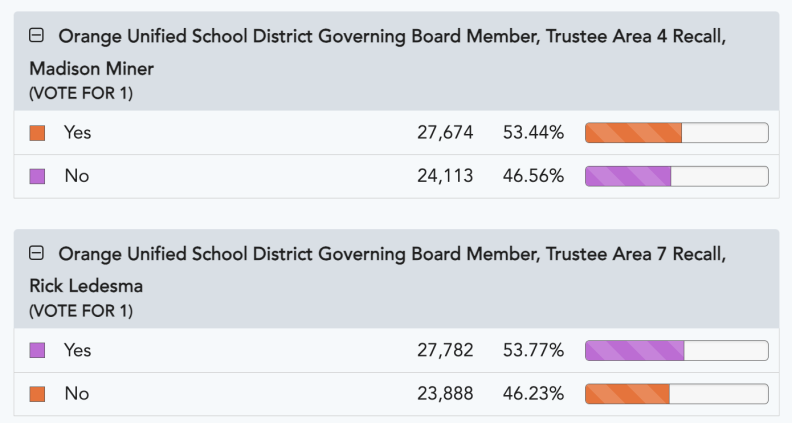Click orange swatch beside Madison Miner Yes
Image resolution: width=792 pixels, height=423 pixels.
tap(38, 132)
